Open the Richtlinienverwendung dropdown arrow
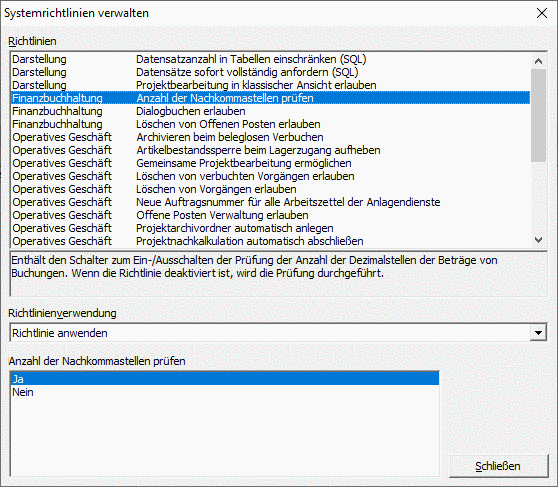Viewport: 558px width, 487px height. [x=538, y=333]
